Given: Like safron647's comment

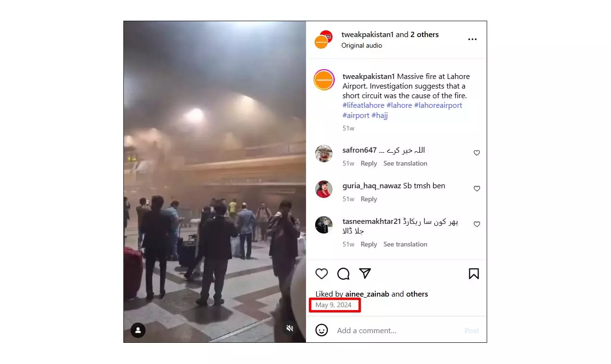Looking at the screenshot, I should pos(477,153).
